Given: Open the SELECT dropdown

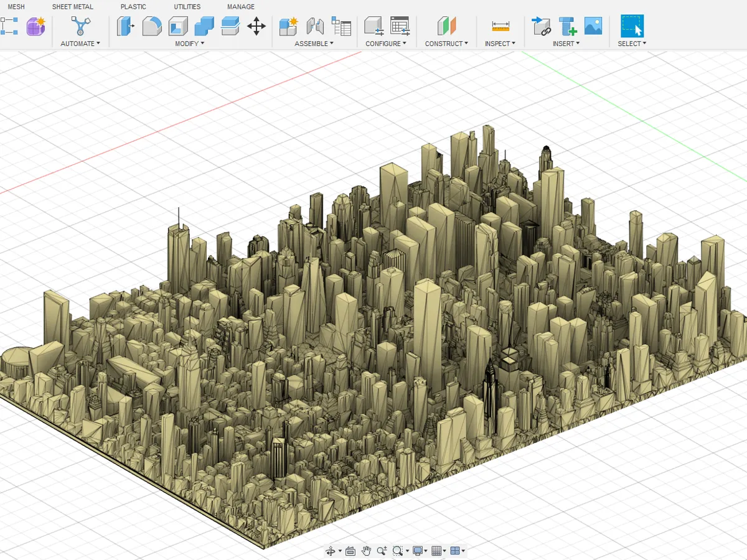Looking at the screenshot, I should [x=632, y=44].
